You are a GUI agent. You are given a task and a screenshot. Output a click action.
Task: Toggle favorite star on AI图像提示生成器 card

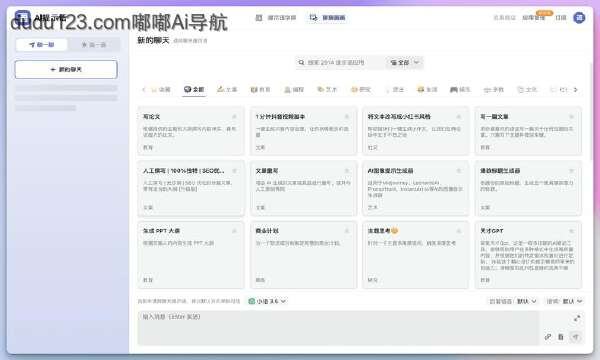(459, 171)
